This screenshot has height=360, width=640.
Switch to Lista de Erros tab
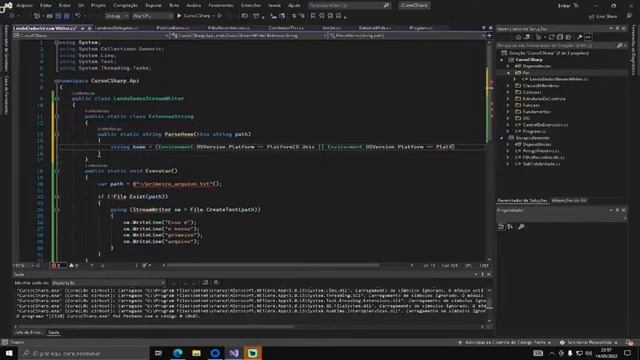coord(28,332)
